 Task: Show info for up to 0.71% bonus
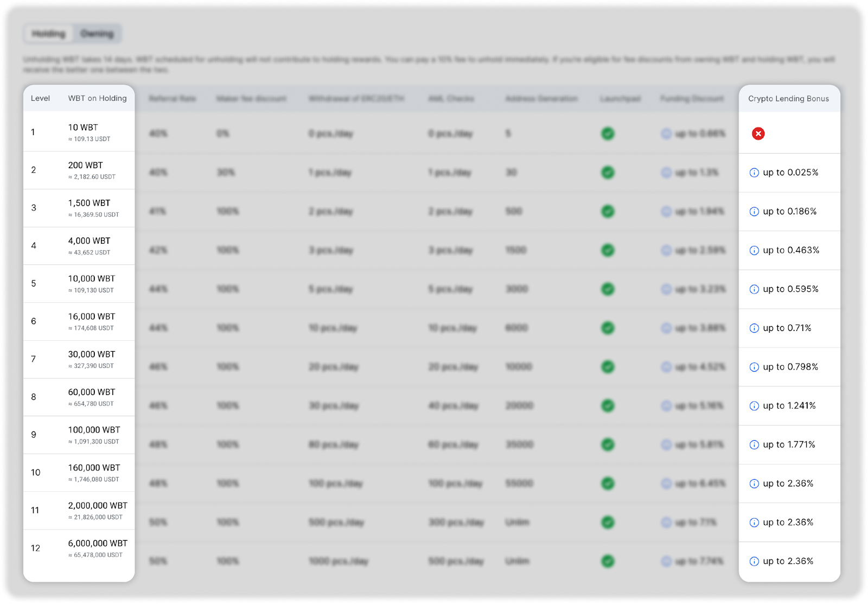pyautogui.click(x=754, y=328)
